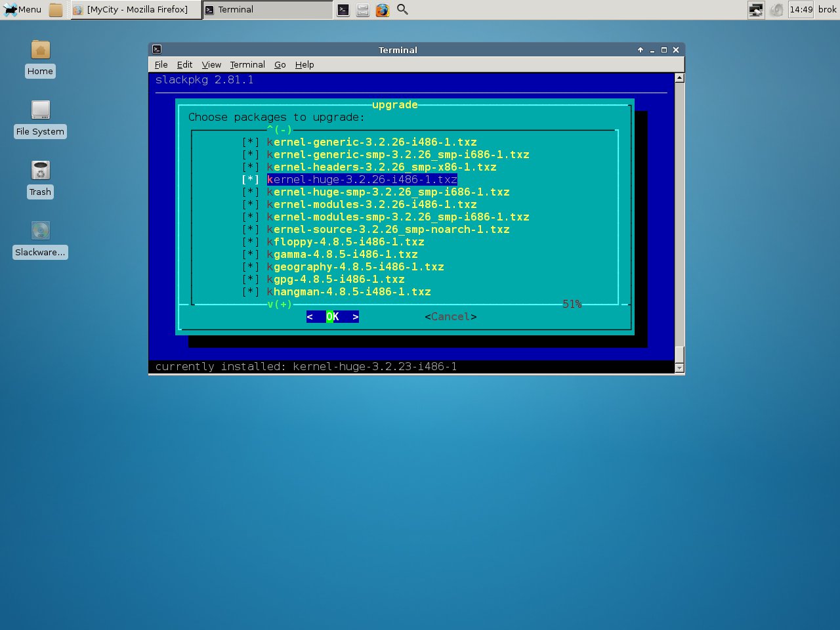
Task: Launch terminal from the panel launcher icon
Action: click(x=343, y=10)
